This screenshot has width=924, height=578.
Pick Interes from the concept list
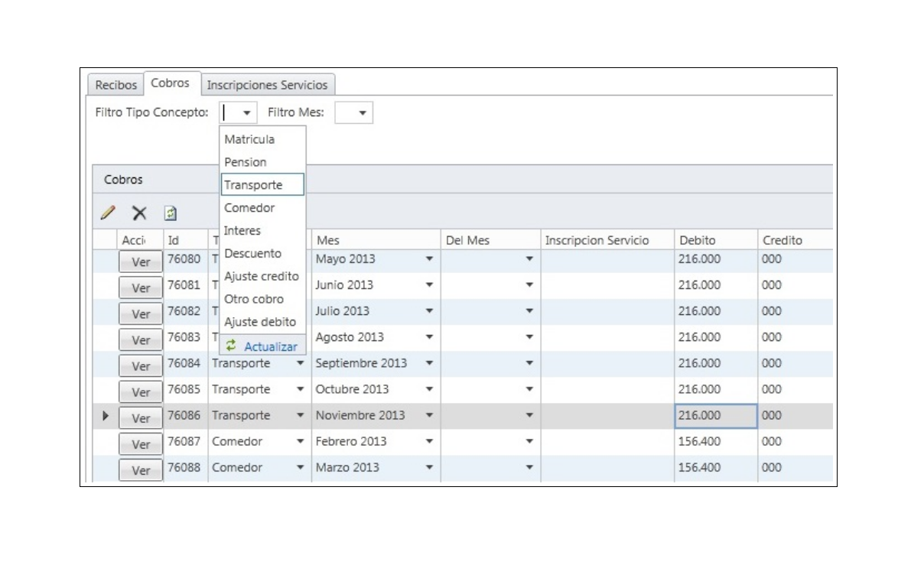tap(262, 231)
